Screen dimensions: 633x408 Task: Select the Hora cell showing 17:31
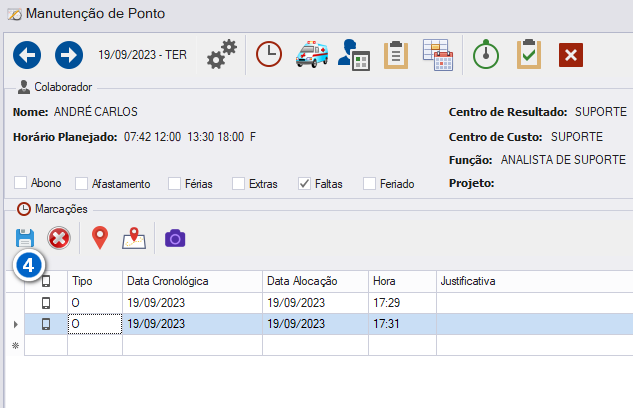tap(402, 324)
